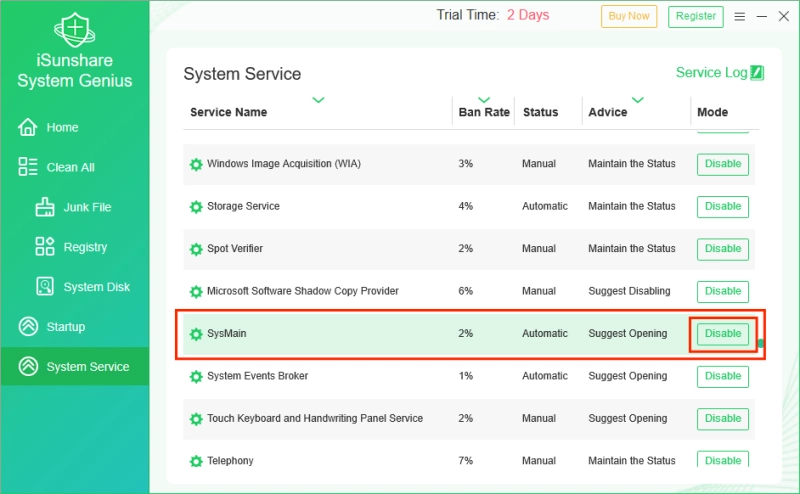Click the Ban Rate column header
This screenshot has height=494, width=800.
click(484, 112)
